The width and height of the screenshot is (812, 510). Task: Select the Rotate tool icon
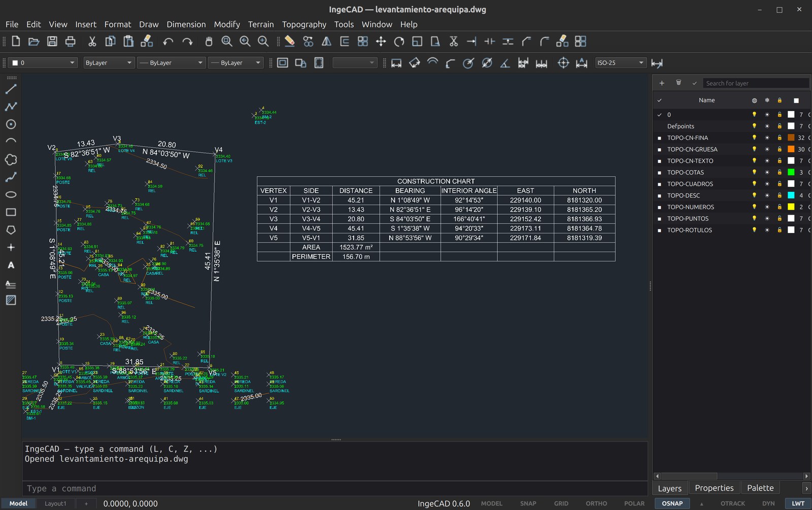[x=399, y=41]
